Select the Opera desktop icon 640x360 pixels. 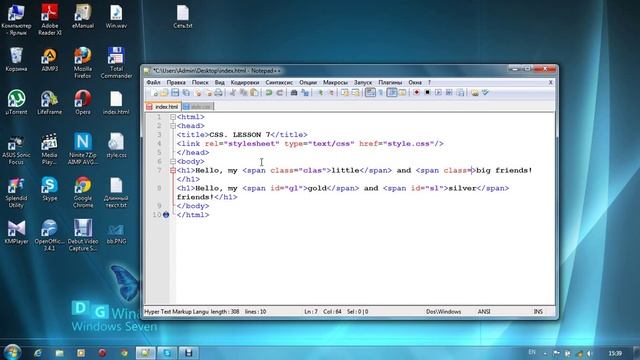coord(83,102)
